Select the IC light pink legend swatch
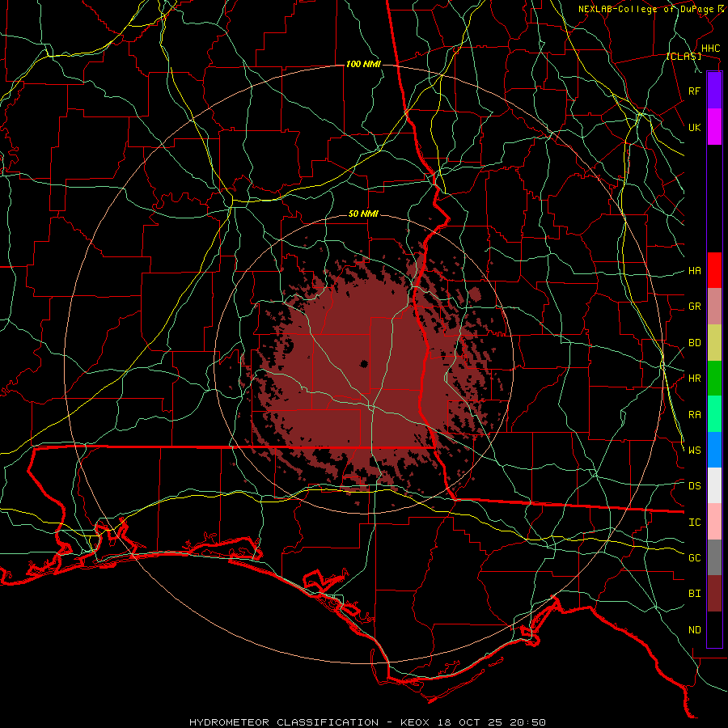Viewport: 728px width, 728px height. point(714,522)
